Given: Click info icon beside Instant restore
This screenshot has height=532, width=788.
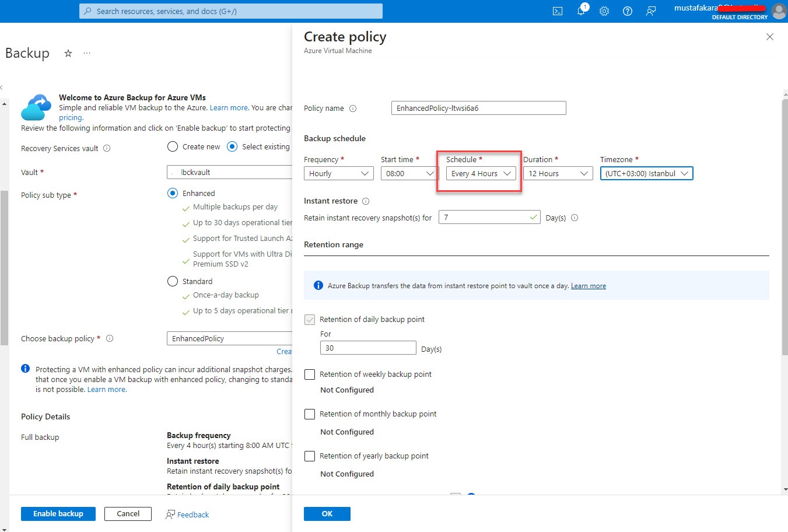Looking at the screenshot, I should pyautogui.click(x=366, y=201).
